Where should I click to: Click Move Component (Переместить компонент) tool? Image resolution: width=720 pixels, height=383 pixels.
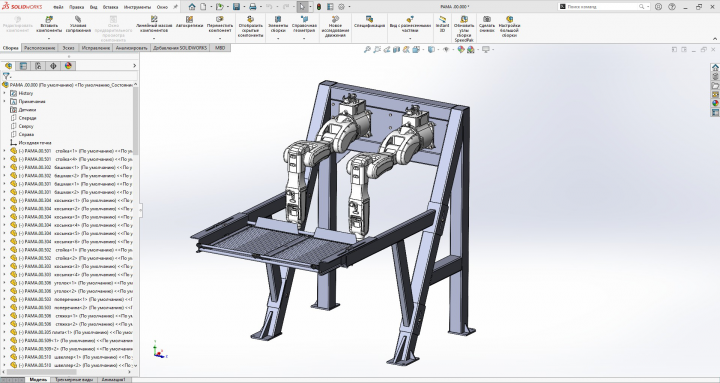[220, 25]
